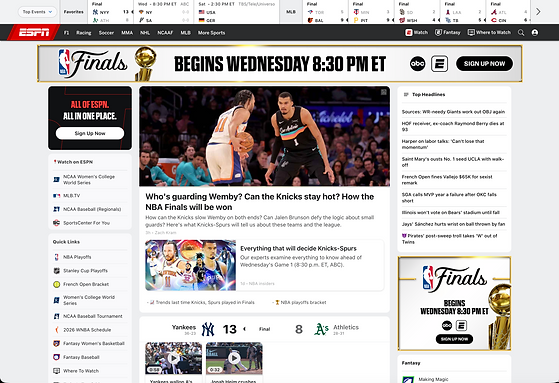This screenshot has width=559, height=383.
Task: Read Giants work out OBJ again headline
Action: coord(453,112)
